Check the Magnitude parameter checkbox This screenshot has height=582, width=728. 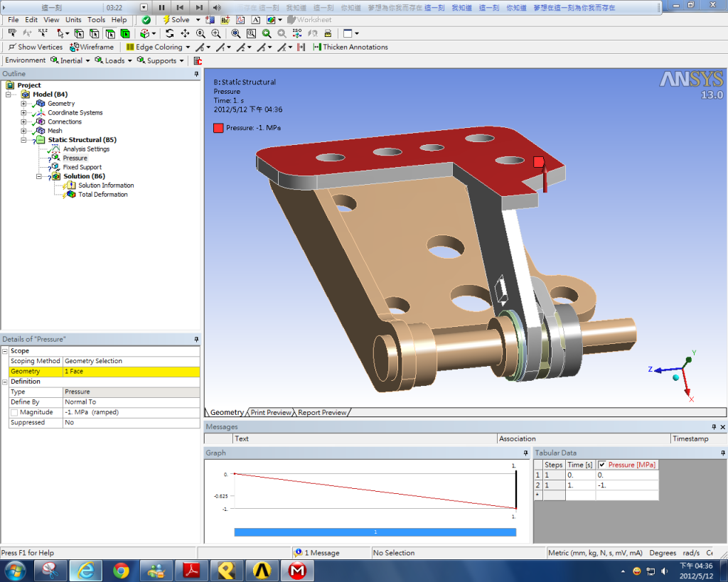click(14, 412)
